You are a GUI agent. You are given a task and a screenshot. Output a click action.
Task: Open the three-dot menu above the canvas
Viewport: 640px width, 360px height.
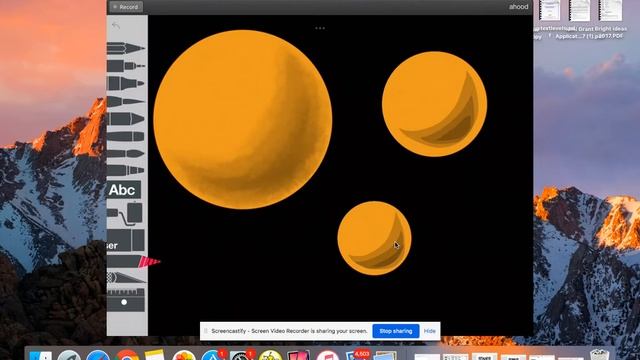click(x=320, y=28)
